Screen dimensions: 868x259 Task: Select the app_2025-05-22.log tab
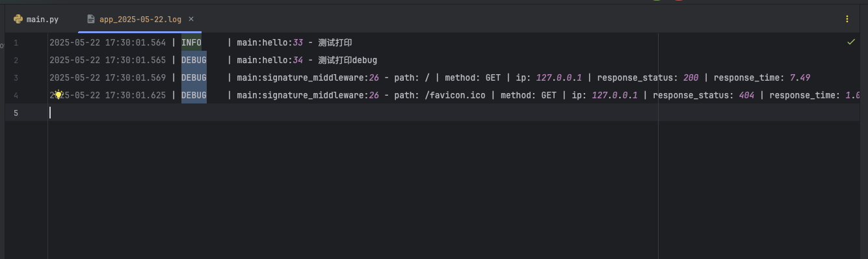(x=140, y=20)
